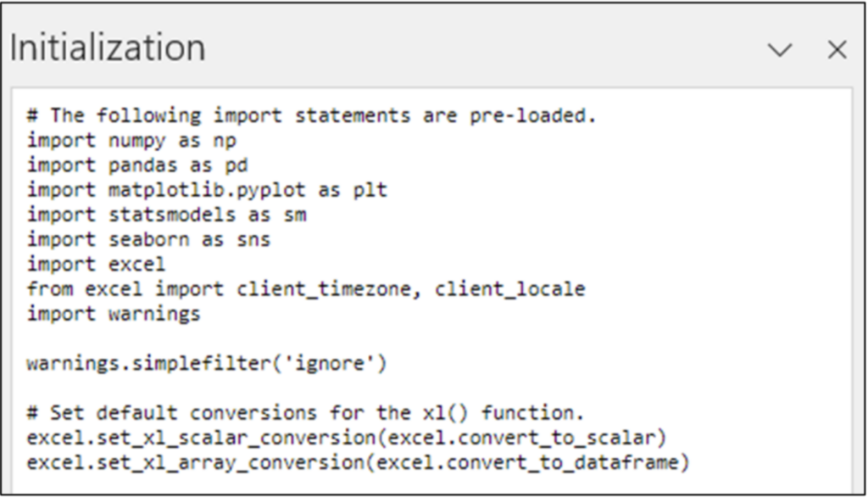Click the plain 'import excel' line
The image size is (868, 503).
tap(96, 265)
